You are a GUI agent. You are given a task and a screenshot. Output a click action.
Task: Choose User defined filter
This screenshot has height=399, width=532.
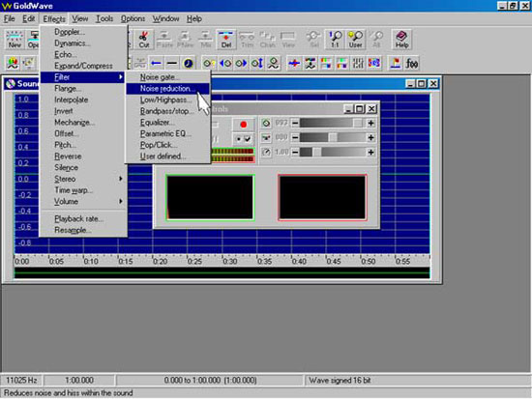pos(167,157)
